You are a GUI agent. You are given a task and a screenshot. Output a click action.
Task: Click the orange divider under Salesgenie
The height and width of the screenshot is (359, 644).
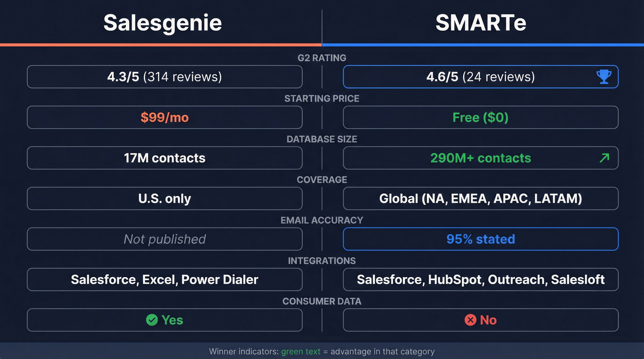[161, 44]
